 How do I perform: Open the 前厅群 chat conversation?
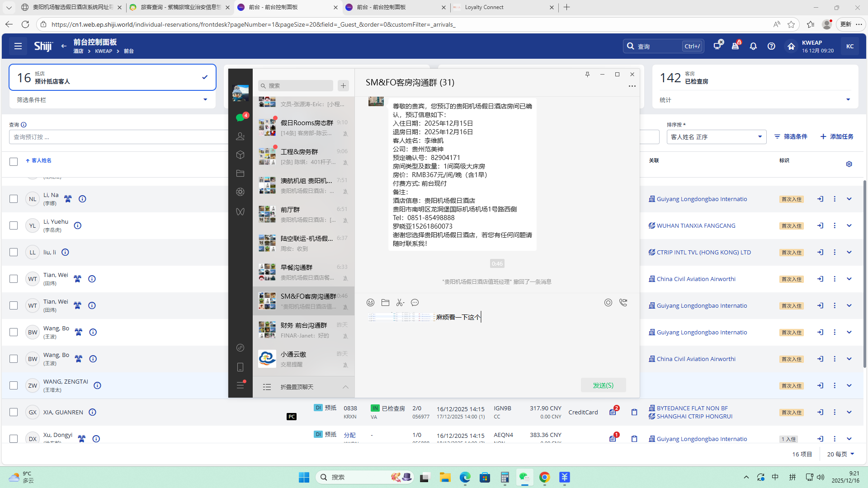303,214
